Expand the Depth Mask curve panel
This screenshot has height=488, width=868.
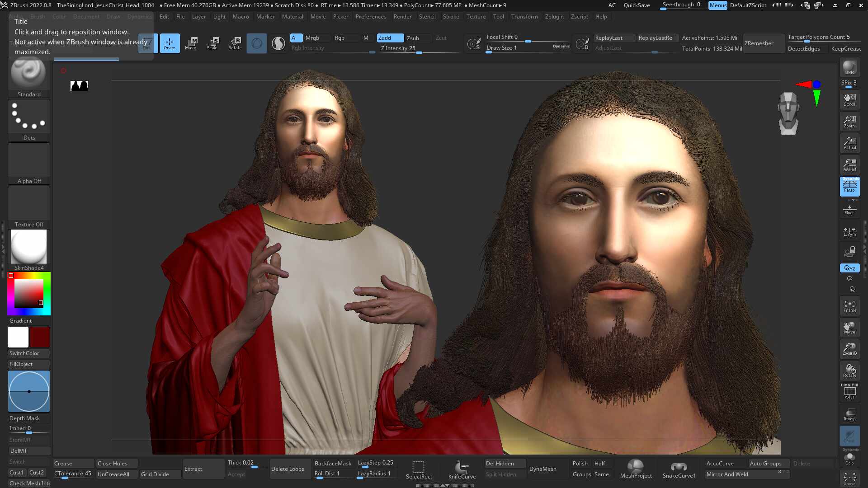pyautogui.click(x=28, y=391)
